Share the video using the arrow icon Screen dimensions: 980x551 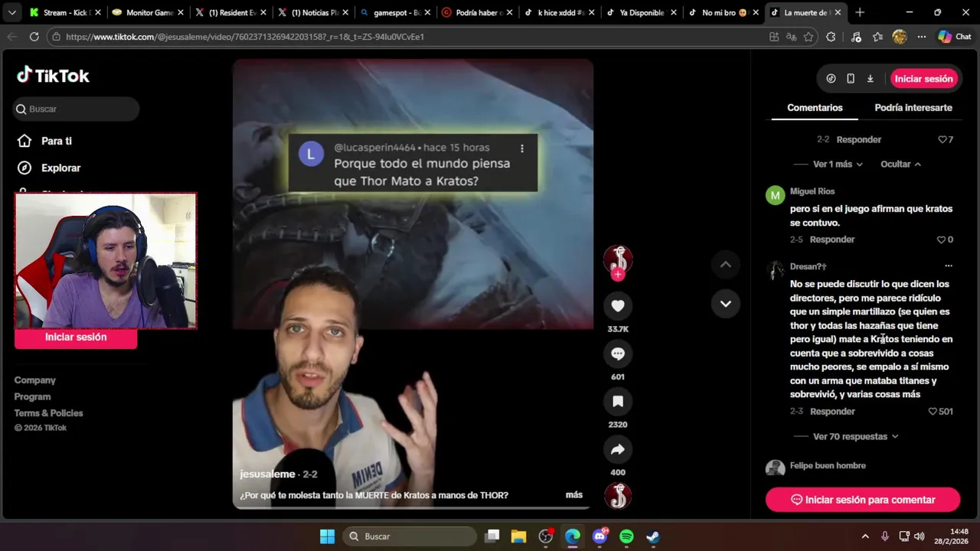pyautogui.click(x=618, y=449)
